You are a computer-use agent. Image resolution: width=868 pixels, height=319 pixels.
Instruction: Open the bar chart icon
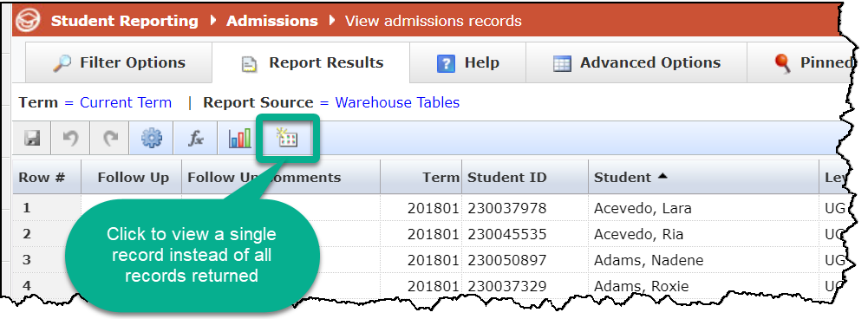239,139
